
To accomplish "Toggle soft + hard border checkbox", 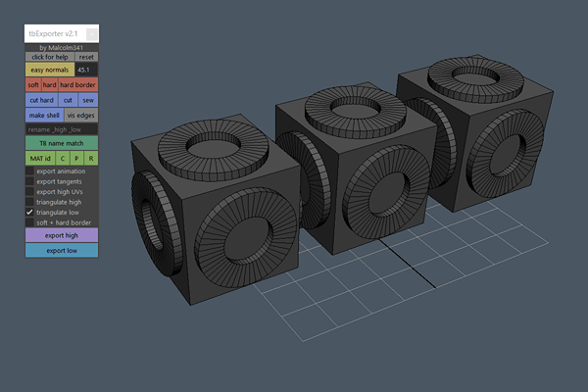I will (x=29, y=221).
